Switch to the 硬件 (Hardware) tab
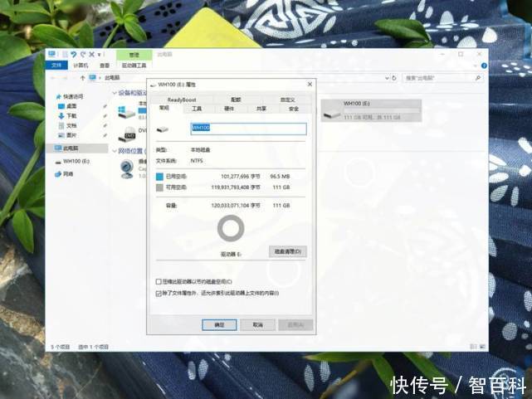Image resolution: width=532 pixels, height=399 pixels. (229, 109)
